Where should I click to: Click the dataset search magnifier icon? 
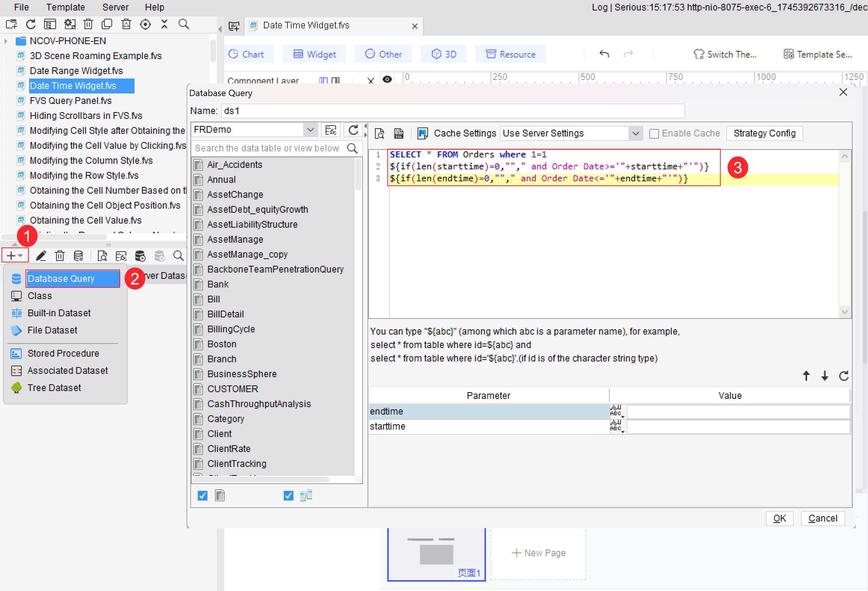click(178, 256)
